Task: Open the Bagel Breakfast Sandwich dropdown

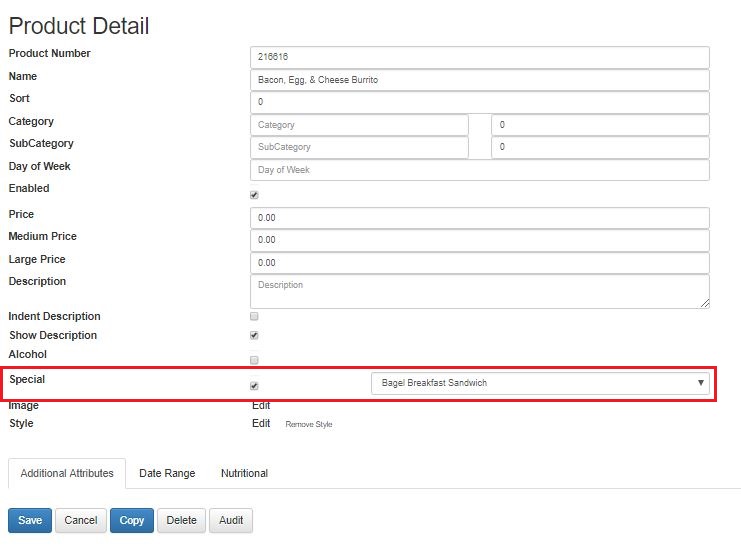Action: coord(540,383)
